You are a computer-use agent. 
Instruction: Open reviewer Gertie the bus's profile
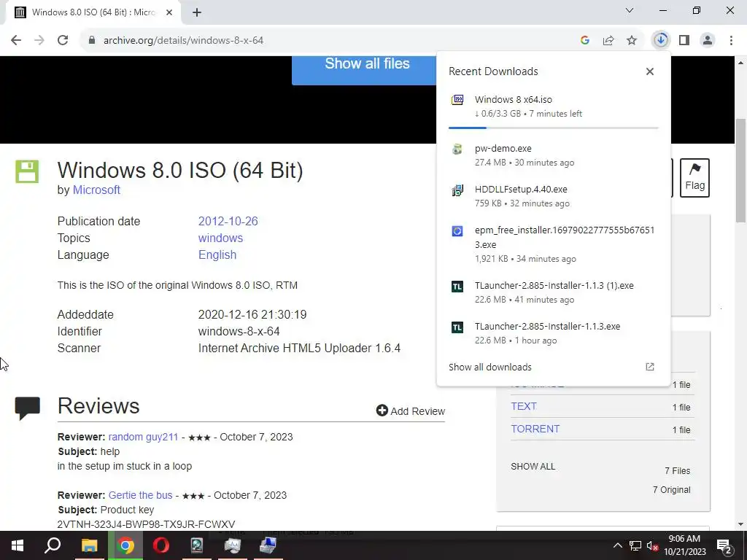point(140,495)
